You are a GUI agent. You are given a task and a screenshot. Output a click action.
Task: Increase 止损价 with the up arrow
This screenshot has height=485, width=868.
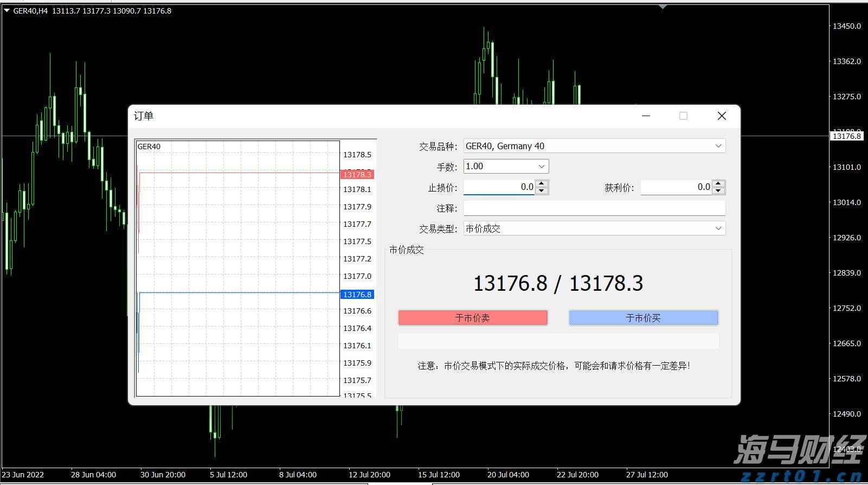542,184
